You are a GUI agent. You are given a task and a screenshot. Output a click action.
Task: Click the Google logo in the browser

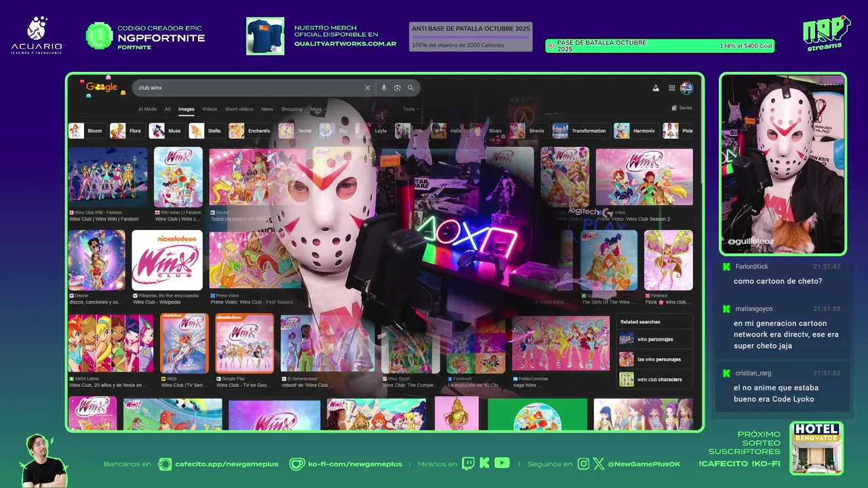tap(101, 87)
